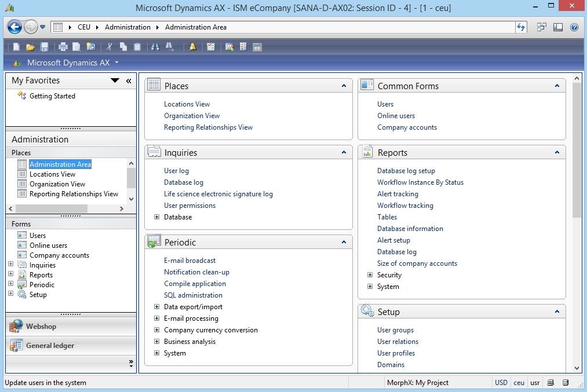Click the window arrangement icon beside address bar
The height and width of the screenshot is (392, 587).
click(541, 27)
